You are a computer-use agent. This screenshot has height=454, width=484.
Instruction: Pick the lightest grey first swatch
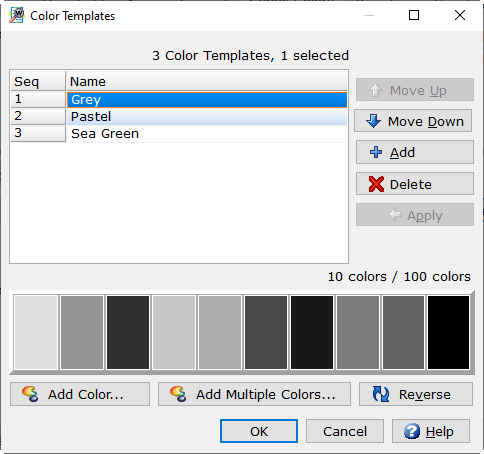click(36, 332)
